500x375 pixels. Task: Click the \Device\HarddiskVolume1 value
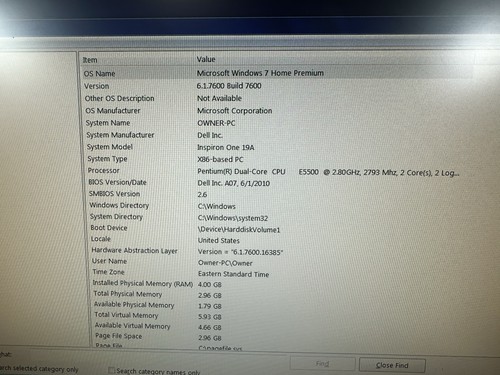pos(239,230)
